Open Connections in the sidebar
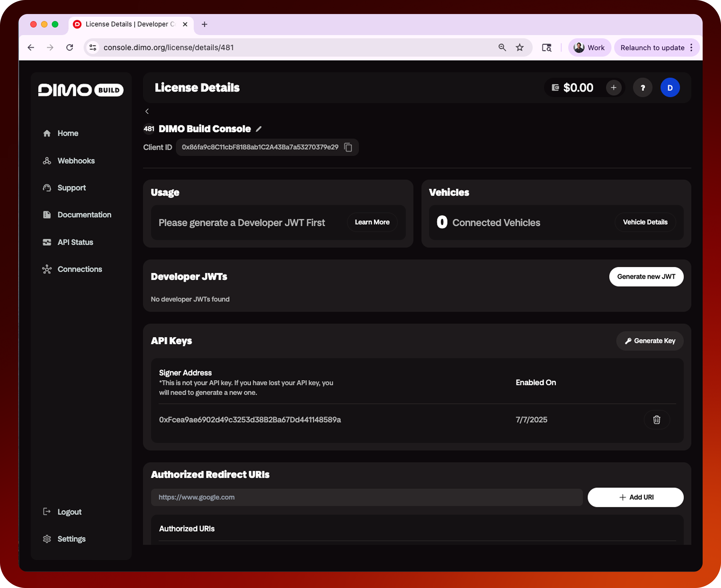 80,269
